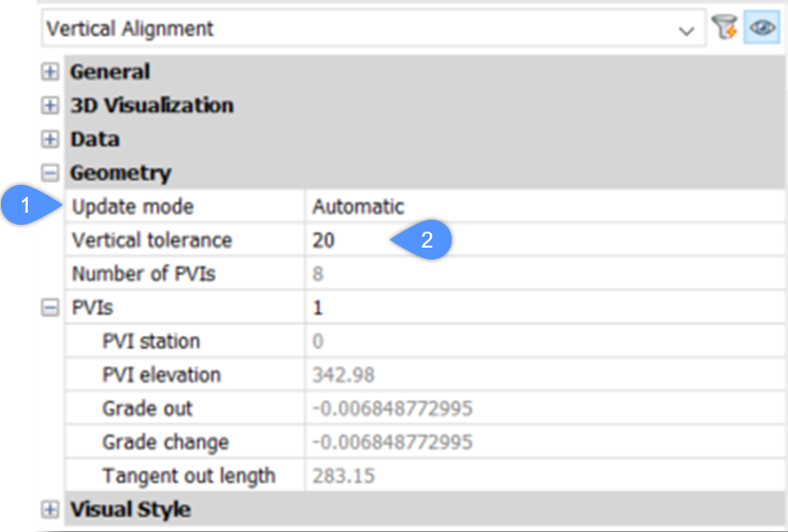Expand the Visual Style section
The height and width of the screenshot is (532, 788).
coord(50,510)
